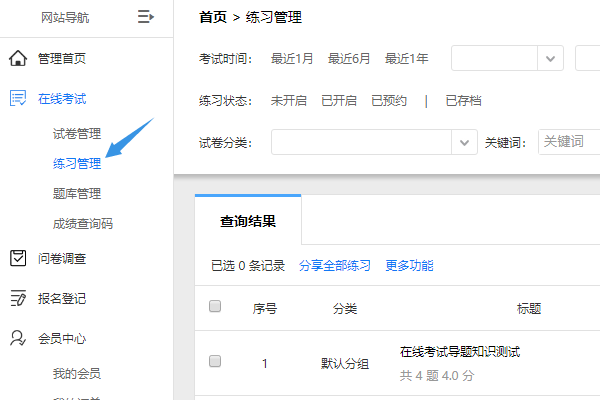600x400 pixels.
Task: Filter practice status by 已预约
Action: click(x=389, y=101)
